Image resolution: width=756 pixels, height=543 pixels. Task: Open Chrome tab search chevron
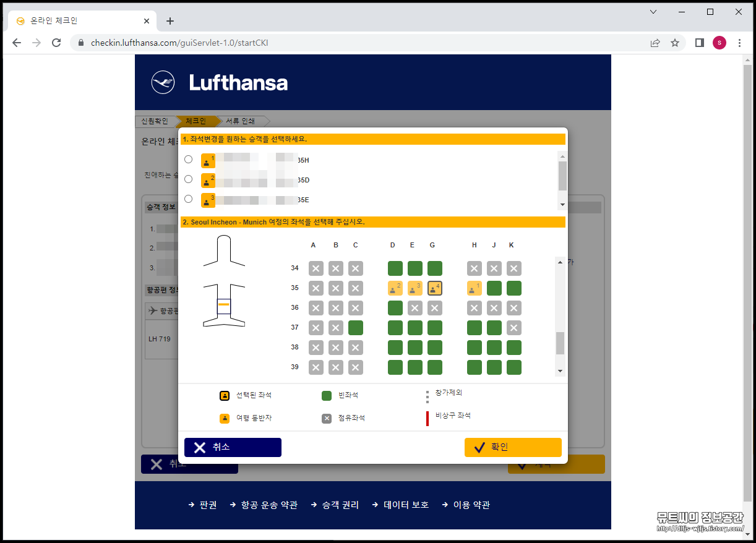click(x=653, y=12)
